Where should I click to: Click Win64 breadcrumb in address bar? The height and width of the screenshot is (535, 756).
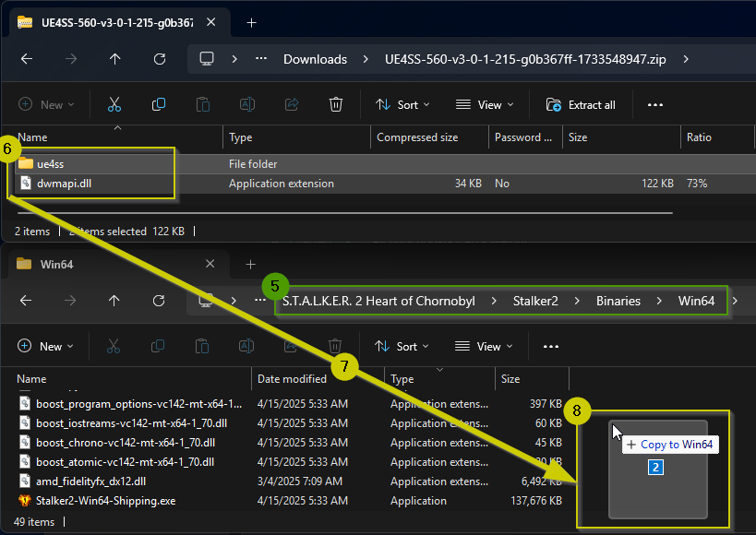pos(696,301)
